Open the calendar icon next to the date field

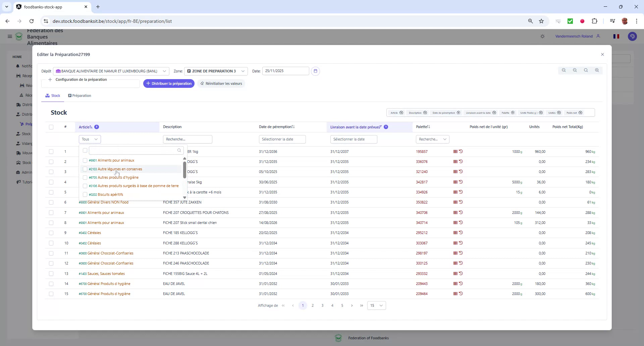(315, 71)
